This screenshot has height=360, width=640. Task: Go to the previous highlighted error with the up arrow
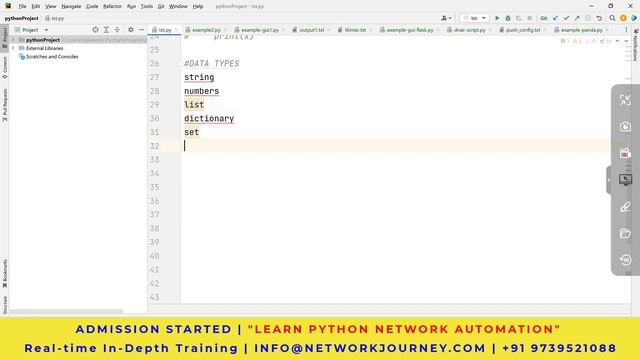pos(618,41)
